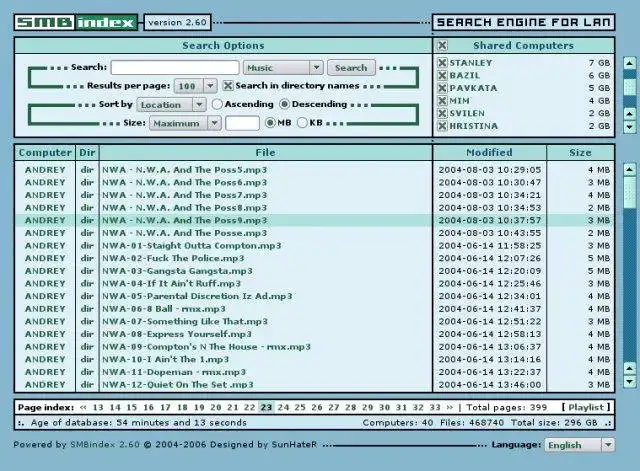Choose MB size unit
The image size is (640, 471).
270,122
